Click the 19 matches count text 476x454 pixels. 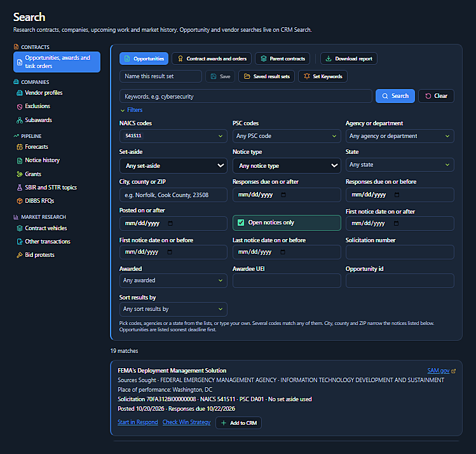[124, 351]
